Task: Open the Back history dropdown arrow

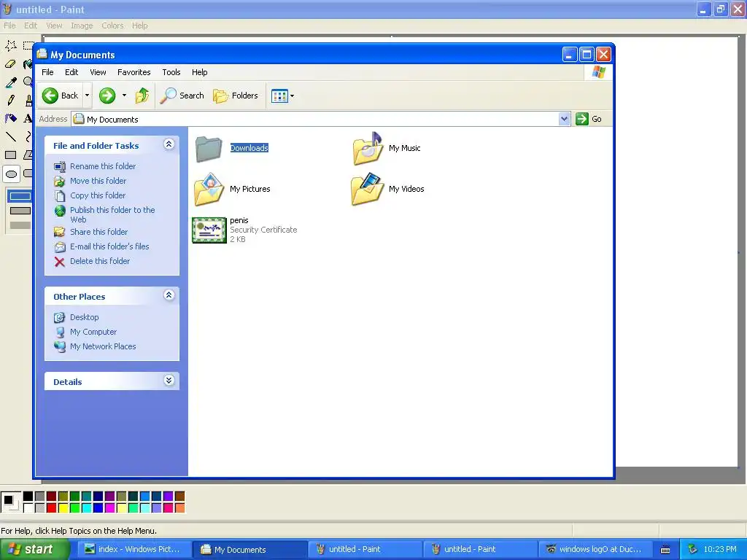Action: tap(88, 96)
